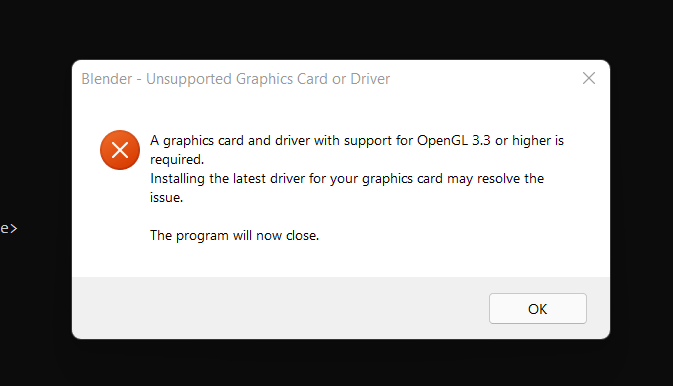Click the 'Installing the latest driver' sentence
The width and height of the screenshot is (673, 386).
(x=347, y=188)
